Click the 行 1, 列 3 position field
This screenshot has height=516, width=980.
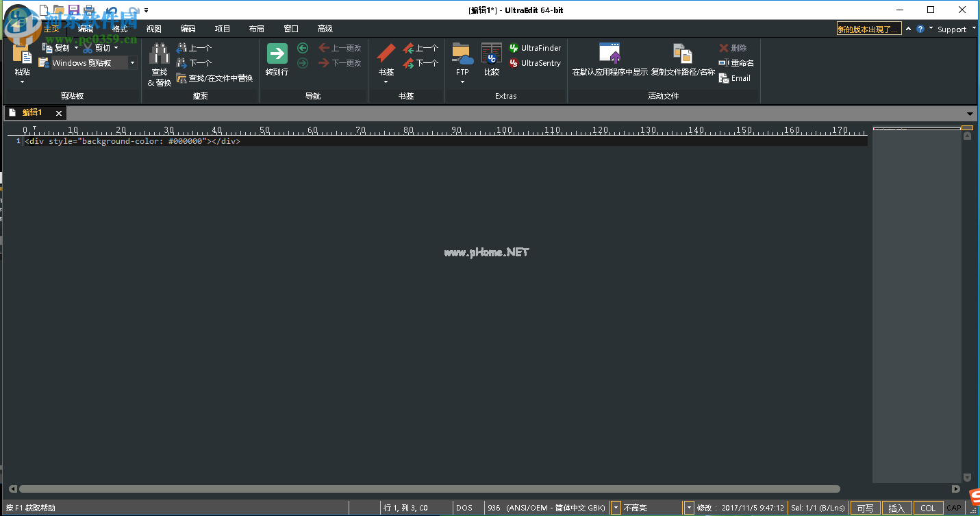(x=416, y=508)
